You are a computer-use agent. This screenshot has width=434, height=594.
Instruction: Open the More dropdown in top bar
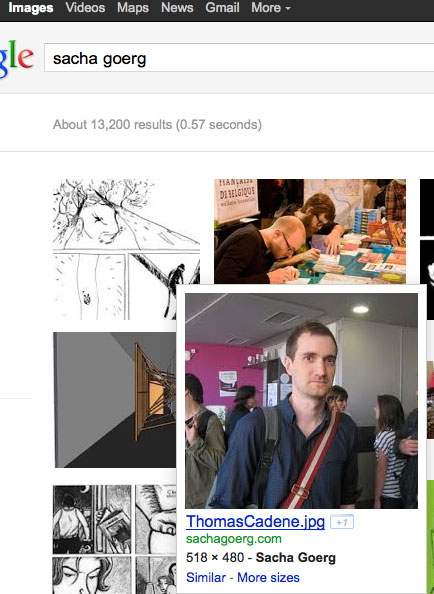click(x=270, y=8)
